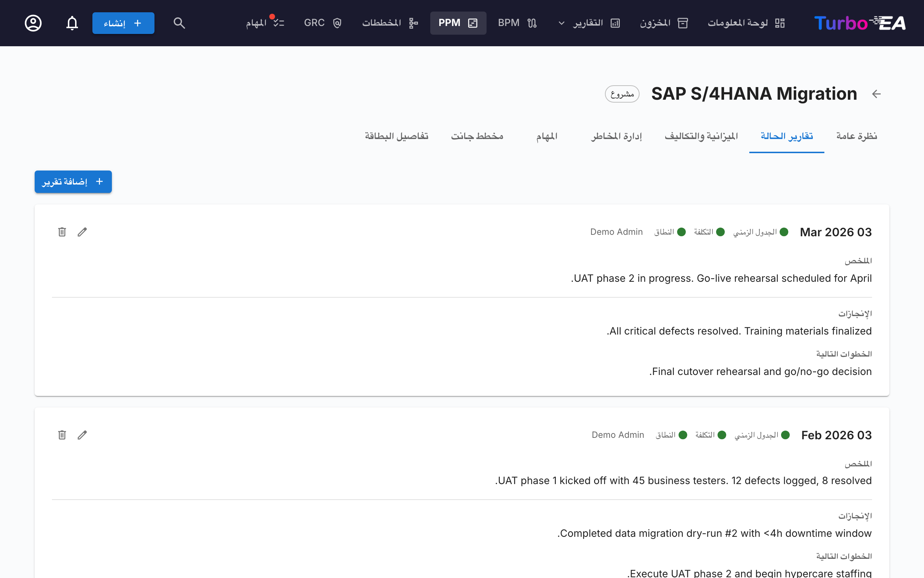Image resolution: width=924 pixels, height=578 pixels.
Task: Open the المهام tasks item in top navigation
Action: pos(265,23)
